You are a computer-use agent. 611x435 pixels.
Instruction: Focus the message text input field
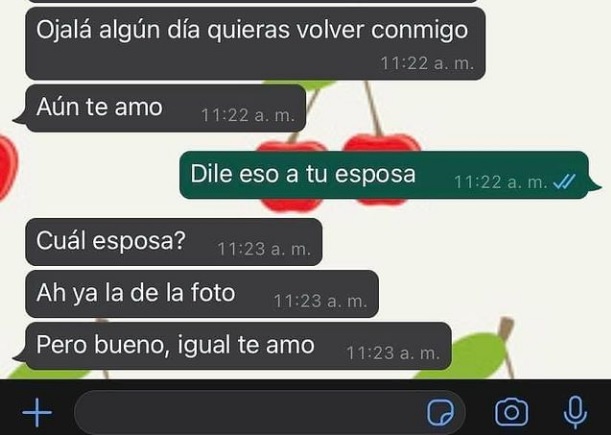click(270, 412)
